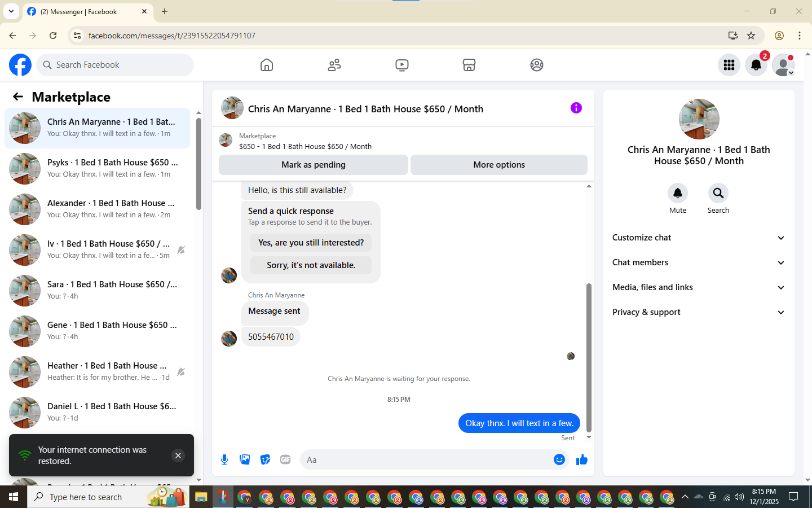The width and height of the screenshot is (812, 508).
Task: Click the browser address bar URL
Action: click(x=172, y=36)
